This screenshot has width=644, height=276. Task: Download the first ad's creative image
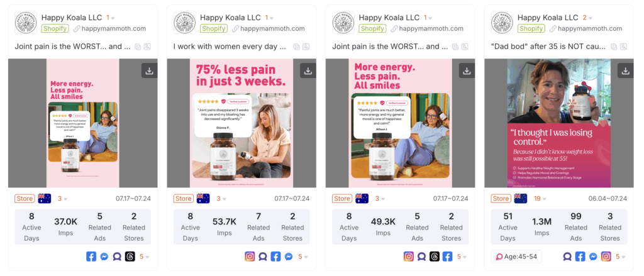pos(149,70)
